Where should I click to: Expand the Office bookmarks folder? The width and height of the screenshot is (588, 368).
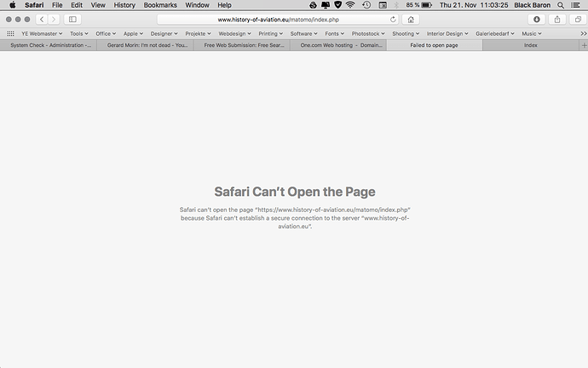[x=106, y=34]
